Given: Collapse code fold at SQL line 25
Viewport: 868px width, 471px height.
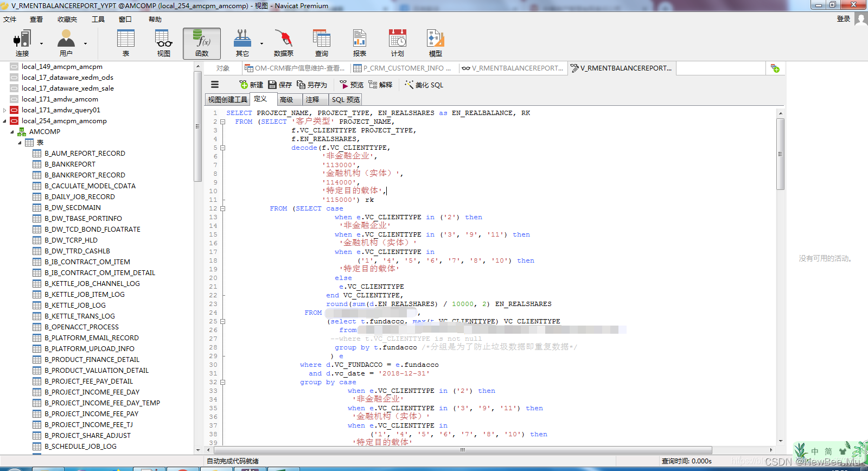Looking at the screenshot, I should pyautogui.click(x=222, y=321).
